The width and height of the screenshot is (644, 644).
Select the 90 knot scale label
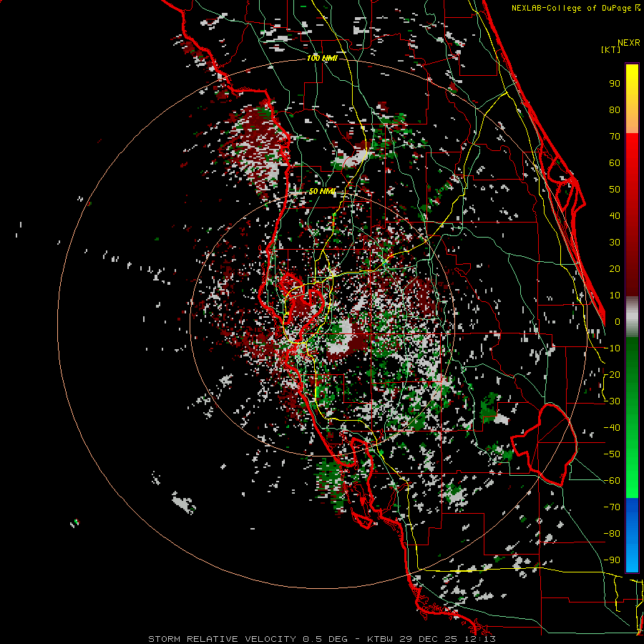pos(615,84)
